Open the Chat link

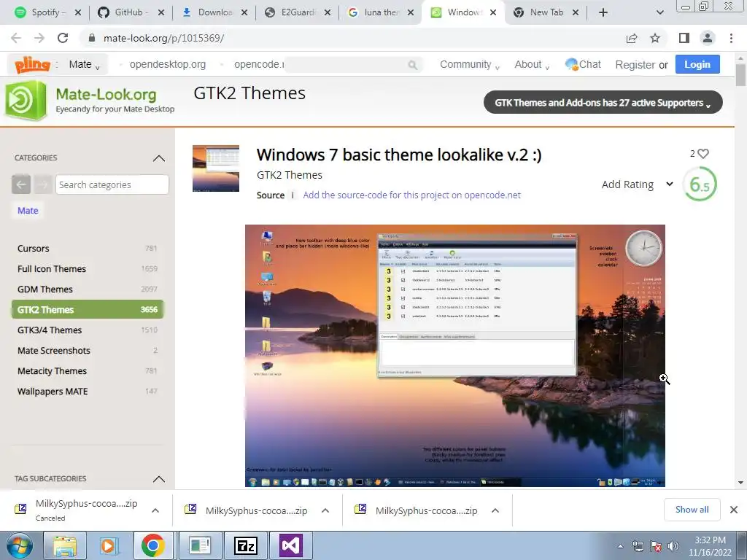(x=583, y=64)
